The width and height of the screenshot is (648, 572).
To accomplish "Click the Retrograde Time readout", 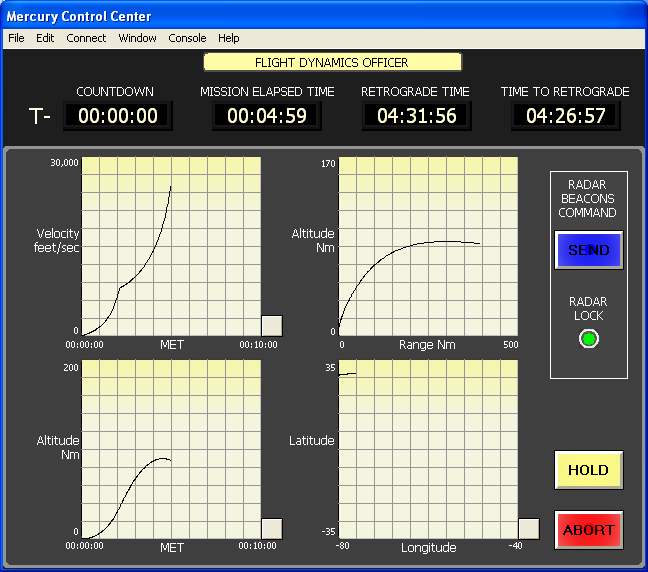I will [417, 116].
